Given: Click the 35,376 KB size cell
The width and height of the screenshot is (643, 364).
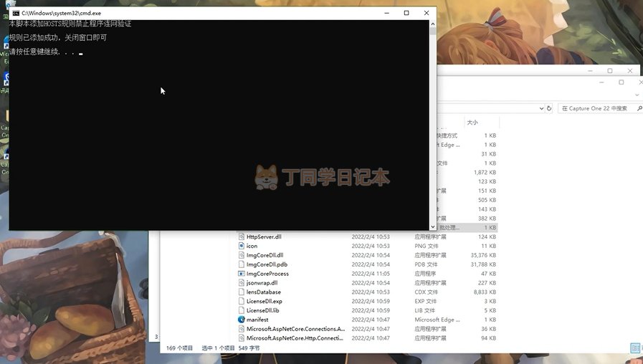Looking at the screenshot, I should pos(483,255).
